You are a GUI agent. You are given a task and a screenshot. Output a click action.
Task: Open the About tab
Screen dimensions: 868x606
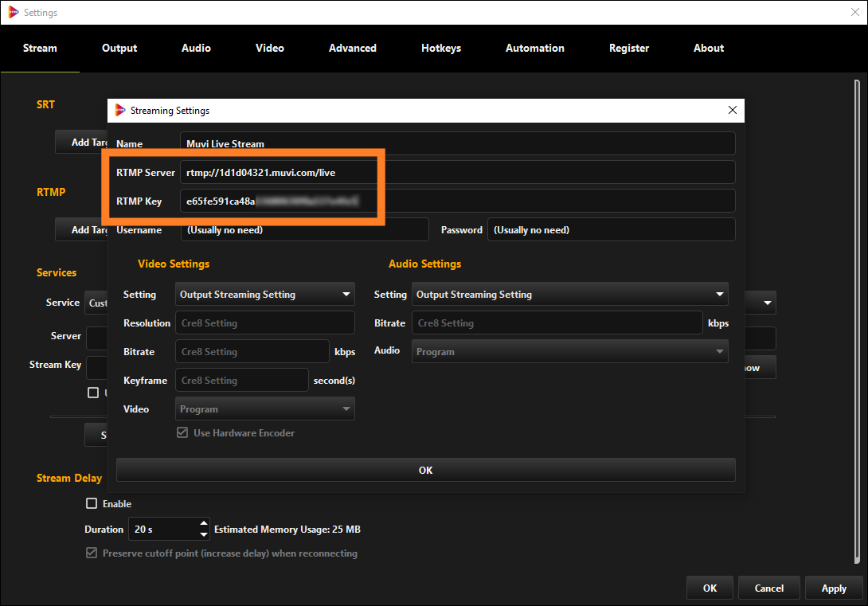click(x=709, y=48)
